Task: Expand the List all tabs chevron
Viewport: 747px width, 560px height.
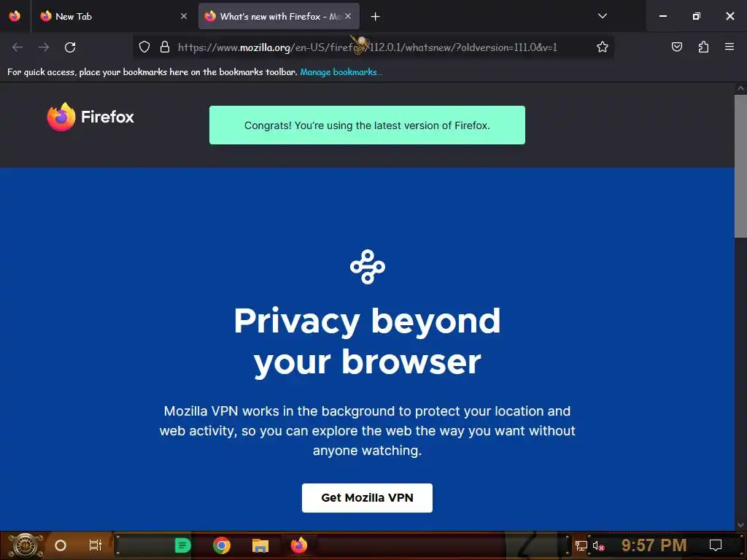Action: pyautogui.click(x=602, y=16)
